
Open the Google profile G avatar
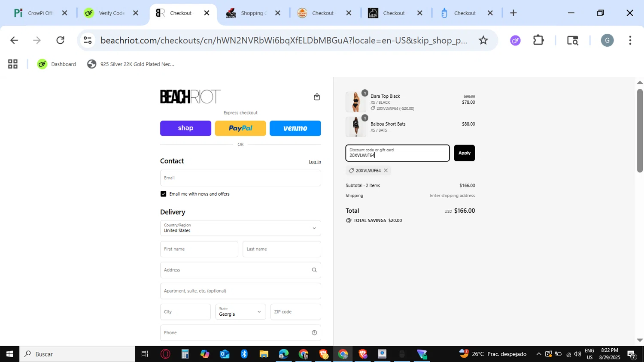point(607,40)
